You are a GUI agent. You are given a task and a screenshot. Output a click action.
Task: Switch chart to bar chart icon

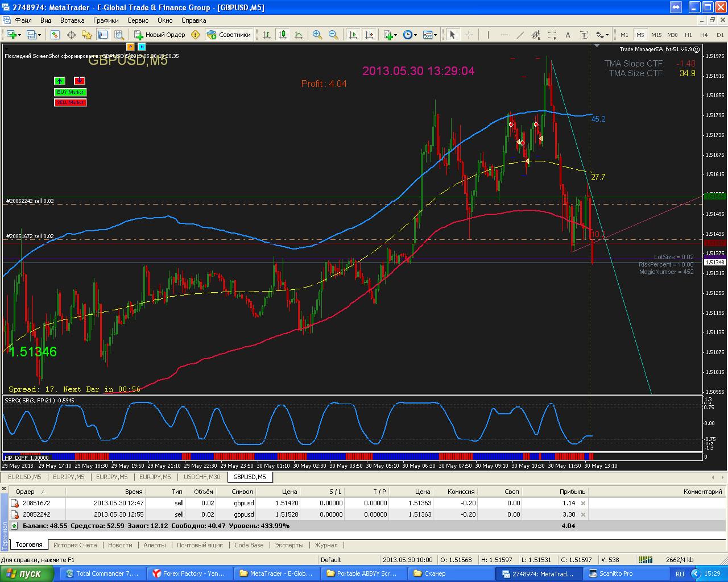(x=267, y=35)
